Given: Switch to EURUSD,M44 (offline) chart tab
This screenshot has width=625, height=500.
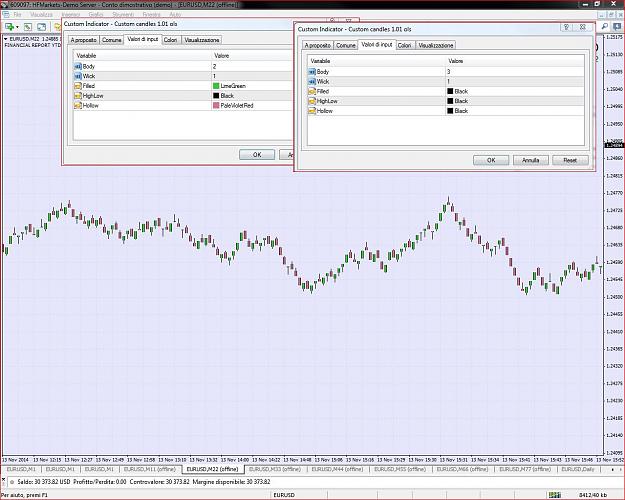Looking at the screenshot, I should pyautogui.click(x=337, y=469).
